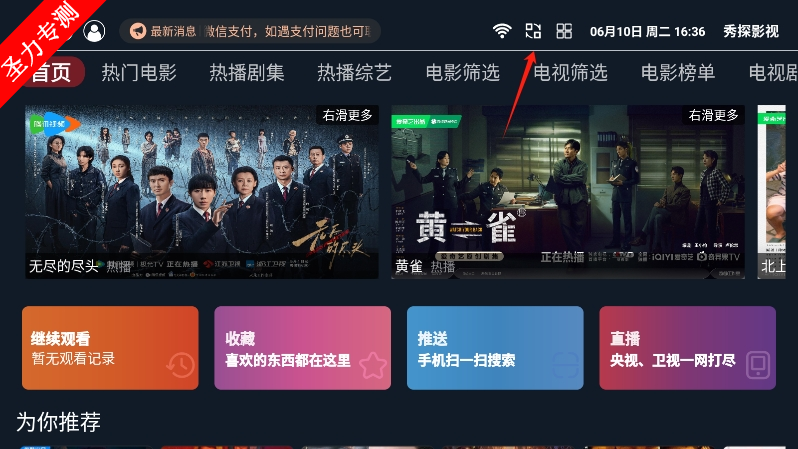Switch to the 热门电影 tab

click(x=138, y=72)
